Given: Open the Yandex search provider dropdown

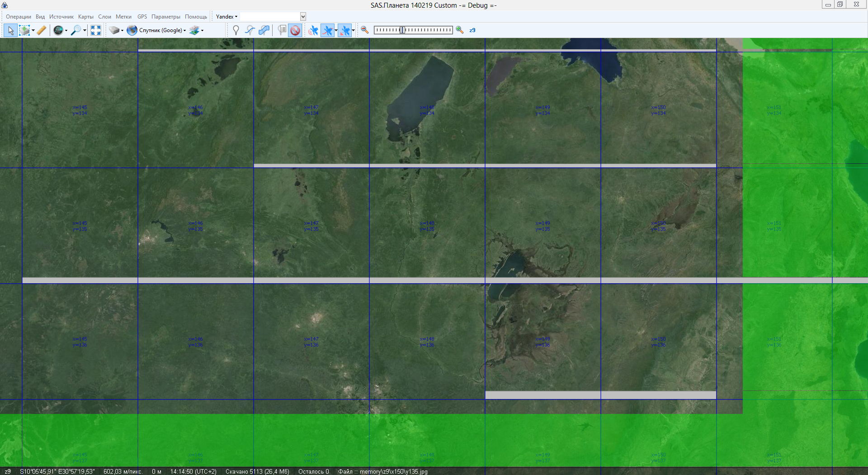Looking at the screenshot, I should [x=226, y=17].
